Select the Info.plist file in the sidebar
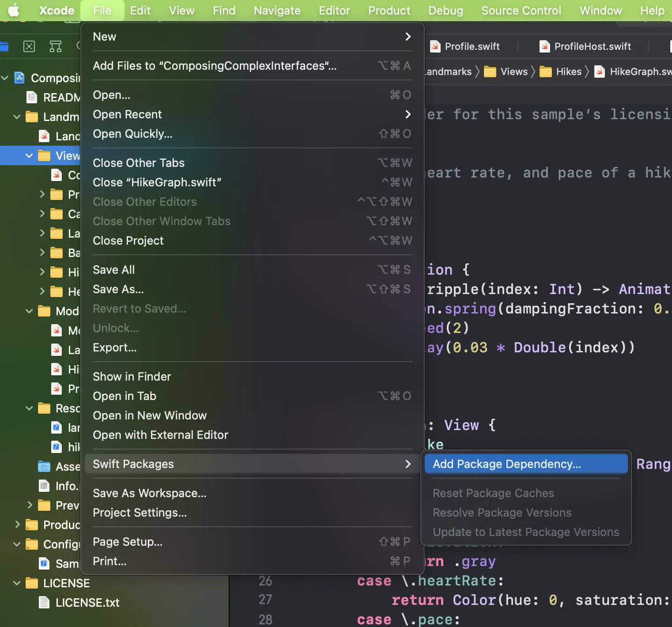This screenshot has height=627, width=672. tap(66, 486)
